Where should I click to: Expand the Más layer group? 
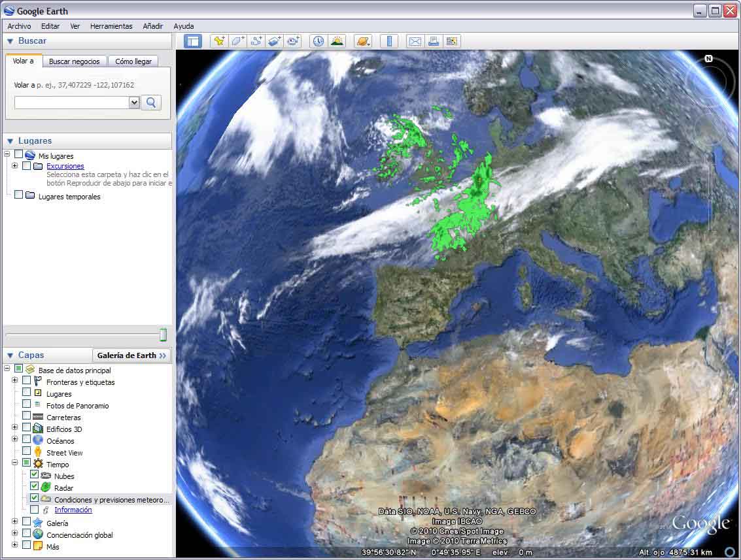14,544
